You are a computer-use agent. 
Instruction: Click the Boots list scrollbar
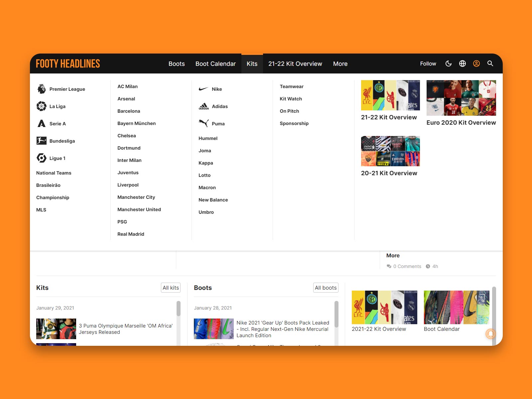(x=336, y=314)
